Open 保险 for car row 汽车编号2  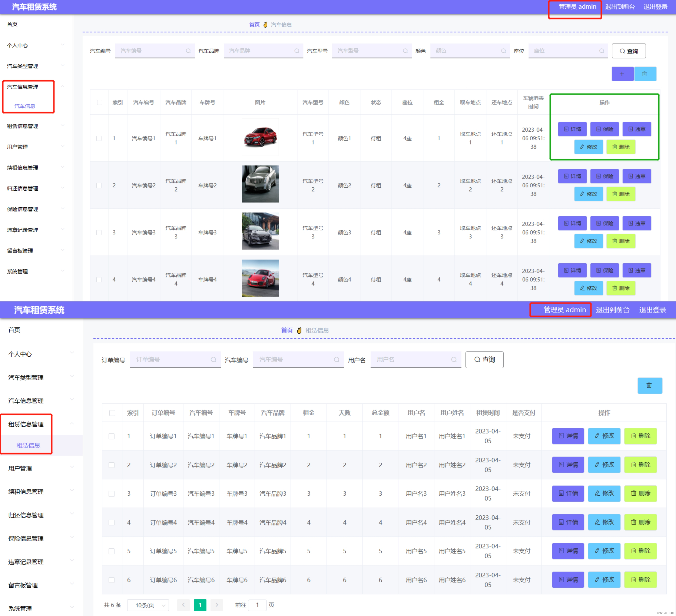[604, 176]
